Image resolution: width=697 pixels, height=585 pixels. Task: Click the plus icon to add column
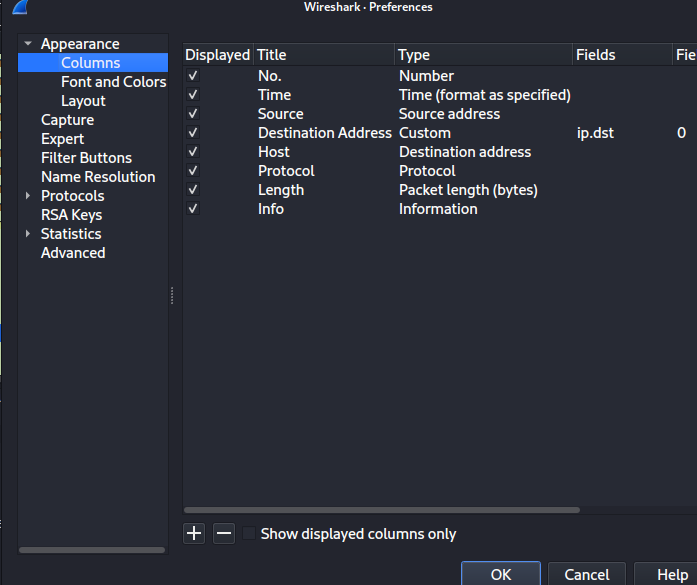tap(194, 534)
